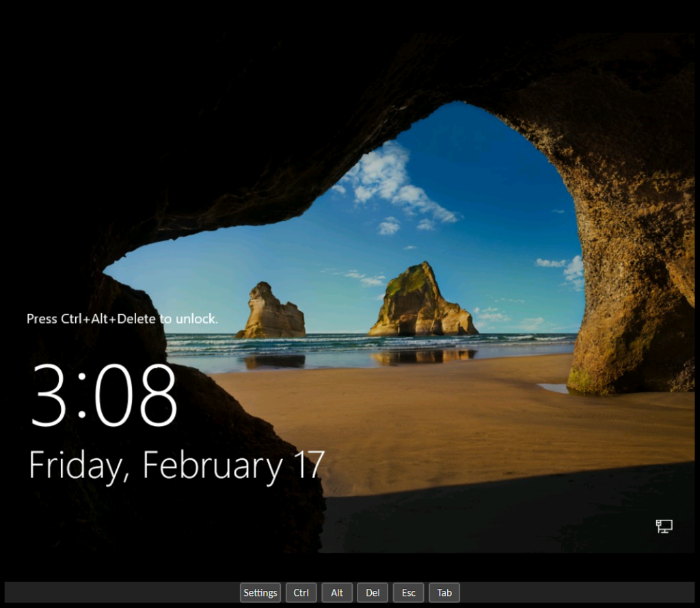Click the ocean waves on the horizon
The width and height of the screenshot is (700, 608).
point(371,345)
